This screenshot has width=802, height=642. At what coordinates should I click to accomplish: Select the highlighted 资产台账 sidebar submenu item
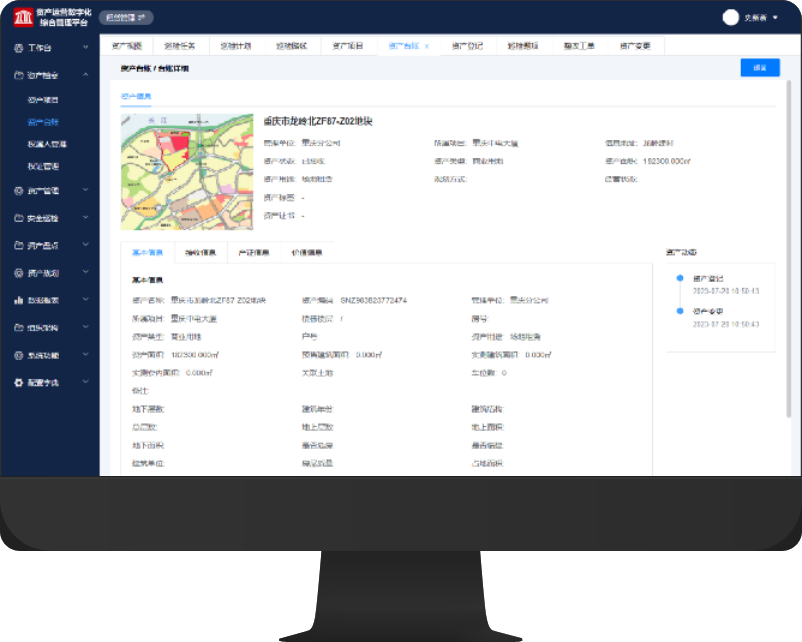(x=43, y=122)
